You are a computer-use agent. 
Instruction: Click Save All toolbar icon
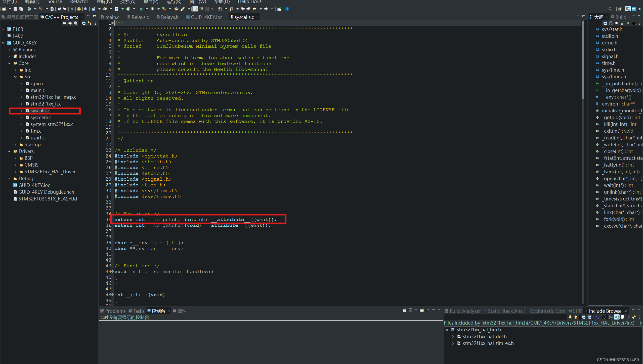21,9
